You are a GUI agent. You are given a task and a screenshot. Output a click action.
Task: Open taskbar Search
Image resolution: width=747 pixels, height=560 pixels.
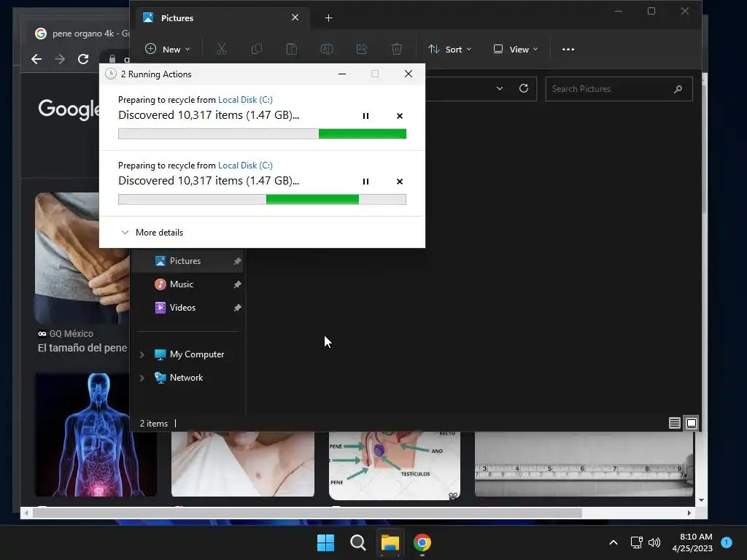coord(357,542)
